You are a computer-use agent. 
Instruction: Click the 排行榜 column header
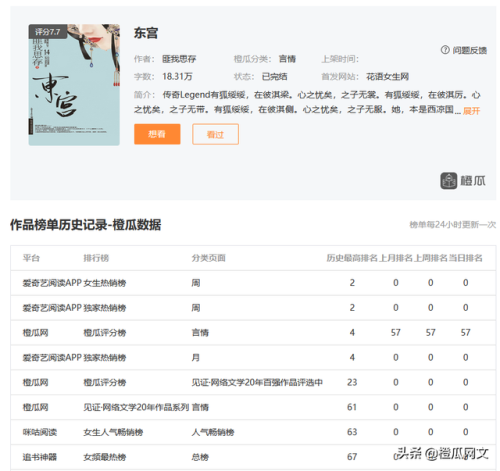[96, 258]
